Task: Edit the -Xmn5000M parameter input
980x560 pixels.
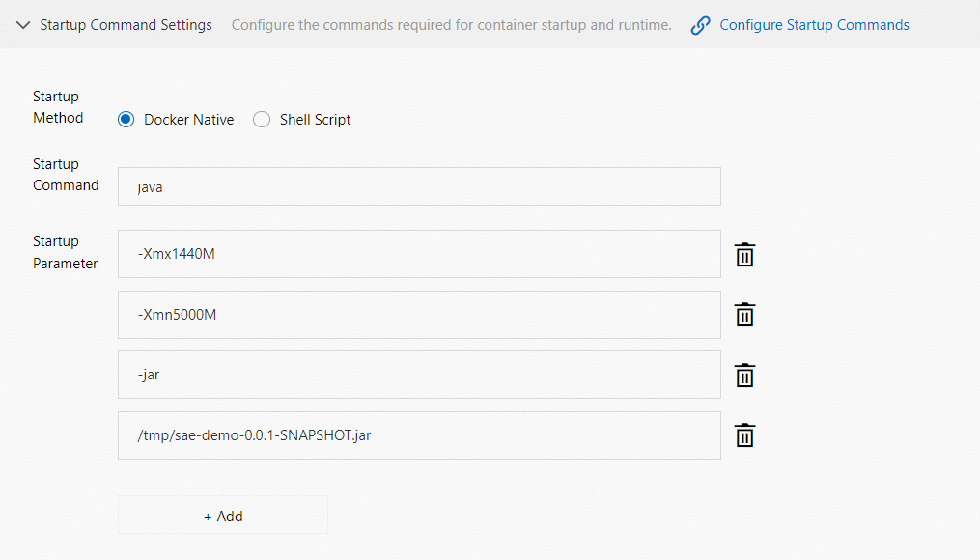Action: pos(419,315)
